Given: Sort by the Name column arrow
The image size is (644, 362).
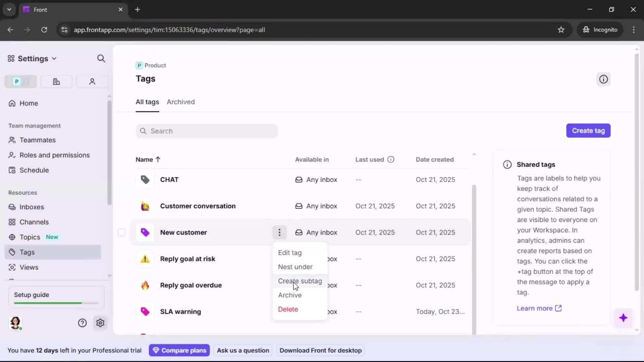Looking at the screenshot, I should pos(158,160).
